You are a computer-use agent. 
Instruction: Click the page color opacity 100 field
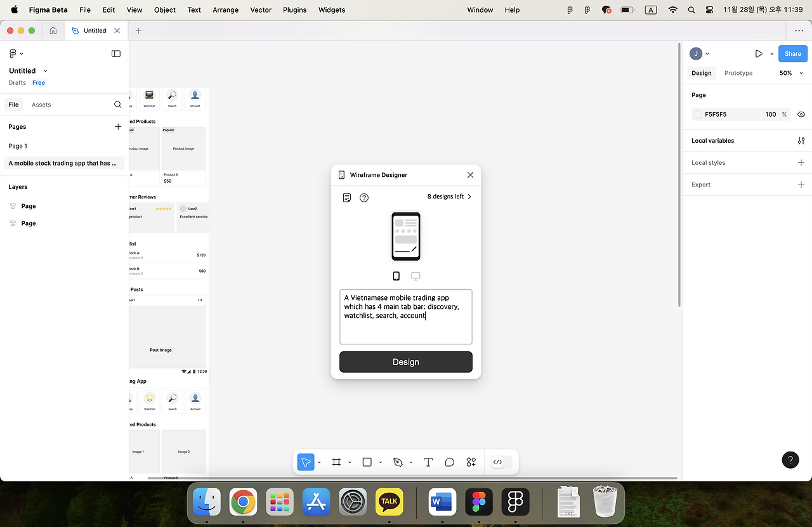point(771,115)
